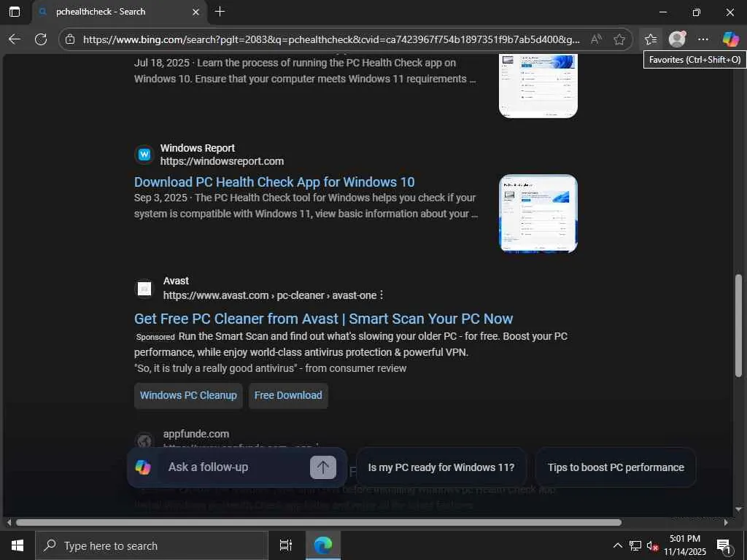Open the network status tray icon

point(635,545)
